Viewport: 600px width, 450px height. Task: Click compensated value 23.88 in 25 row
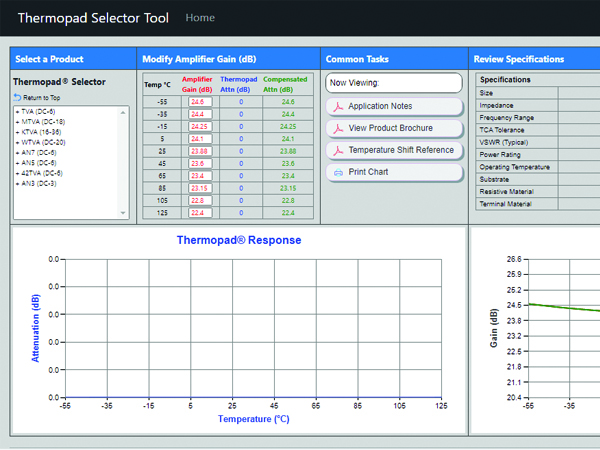pos(288,151)
